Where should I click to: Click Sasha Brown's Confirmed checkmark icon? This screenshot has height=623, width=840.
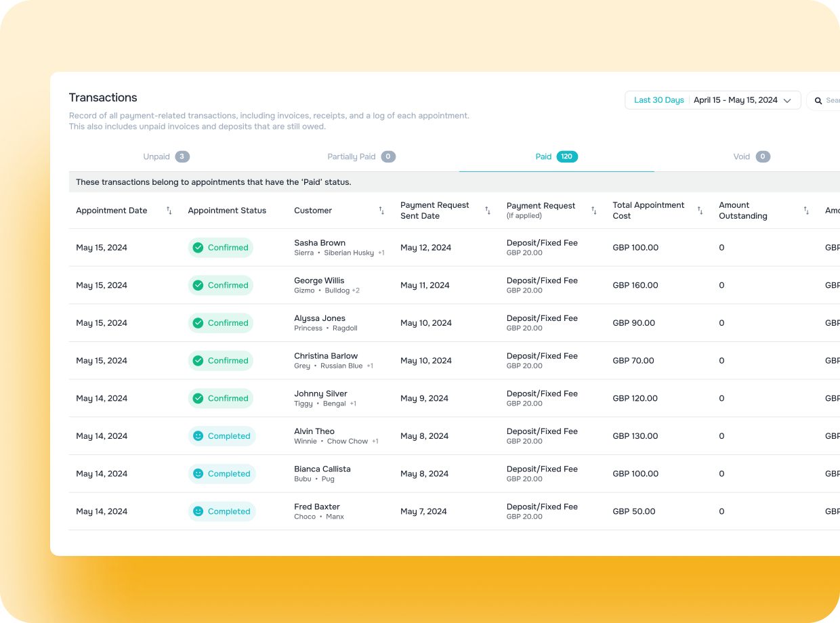point(198,248)
